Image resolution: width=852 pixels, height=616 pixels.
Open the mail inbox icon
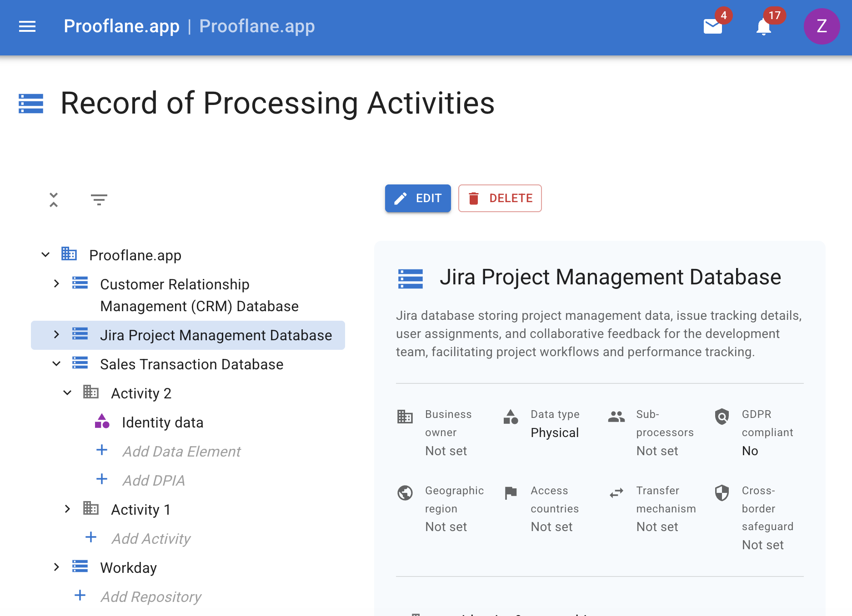(712, 27)
